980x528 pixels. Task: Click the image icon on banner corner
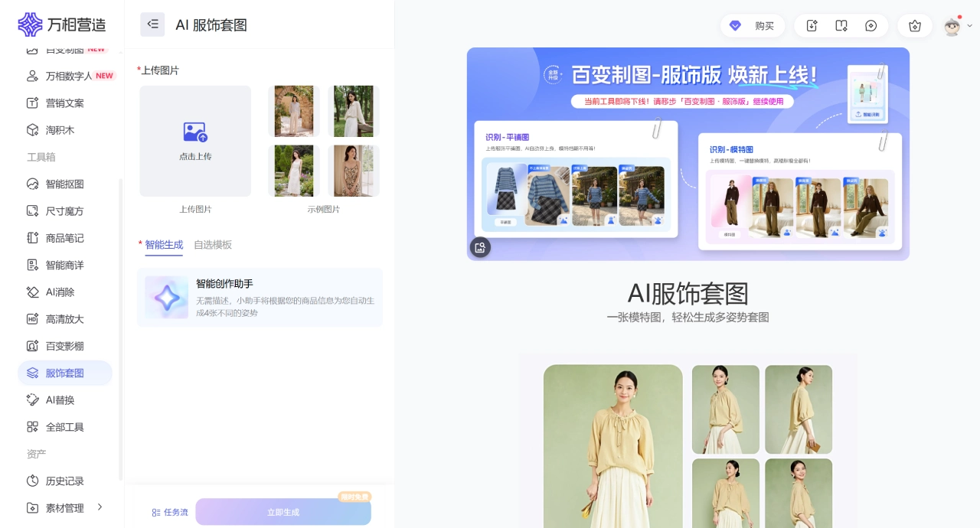coord(480,247)
